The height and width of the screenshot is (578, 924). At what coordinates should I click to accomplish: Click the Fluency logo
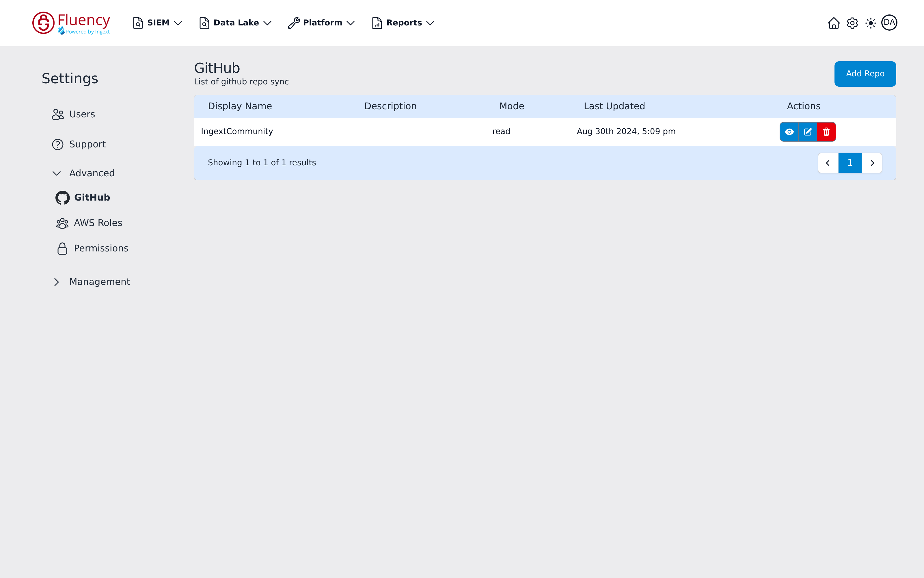[71, 23]
